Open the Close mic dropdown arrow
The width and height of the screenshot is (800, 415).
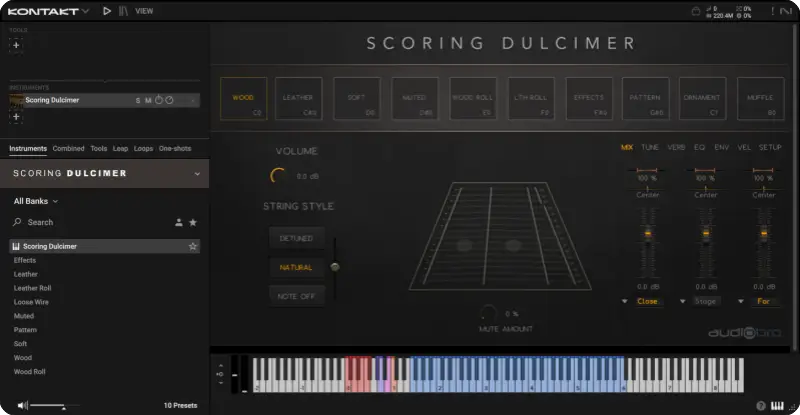coord(624,302)
